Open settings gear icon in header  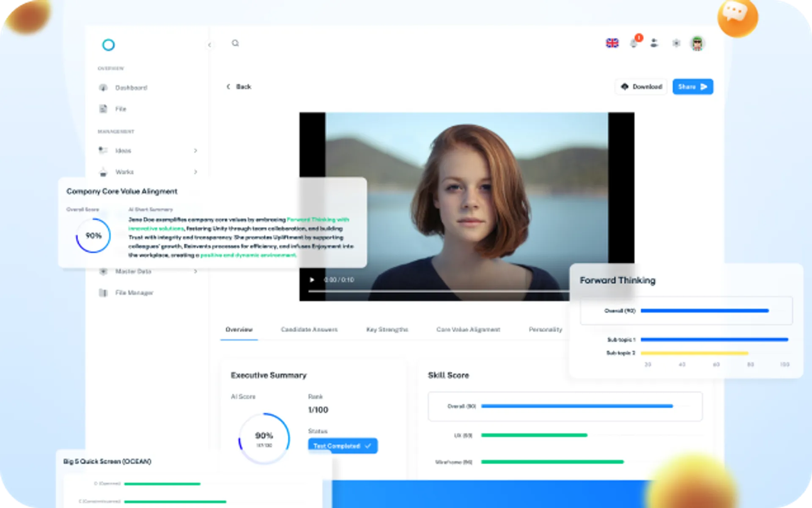point(676,43)
